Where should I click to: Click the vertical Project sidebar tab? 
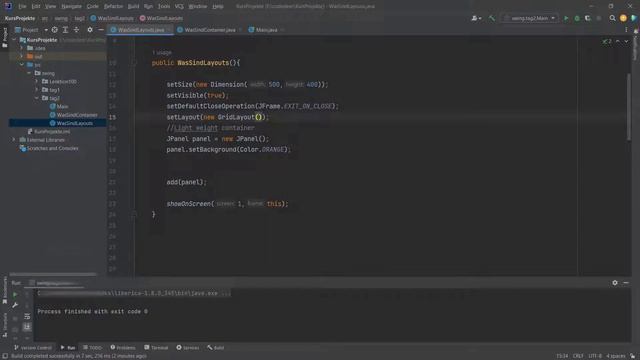tap(4, 37)
